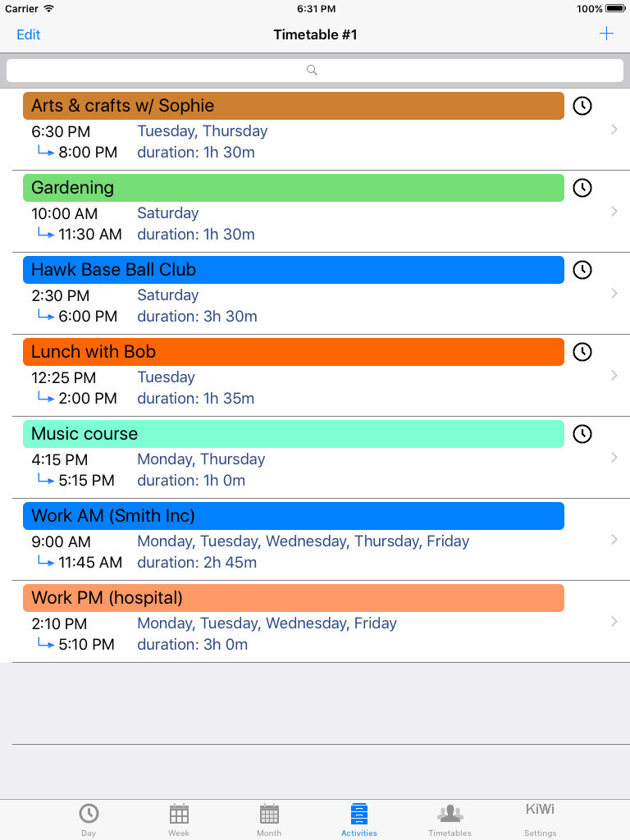The width and height of the screenshot is (630, 840).
Task: Select the green Gardening color bar
Action: pyautogui.click(x=294, y=188)
